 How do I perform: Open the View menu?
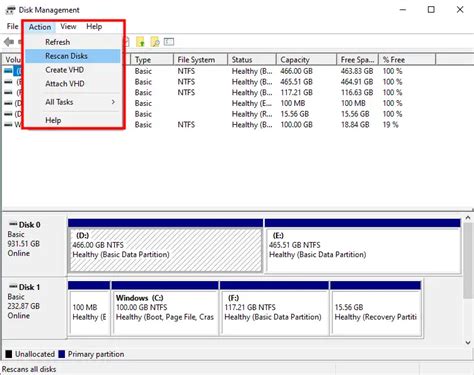pyautogui.click(x=68, y=26)
